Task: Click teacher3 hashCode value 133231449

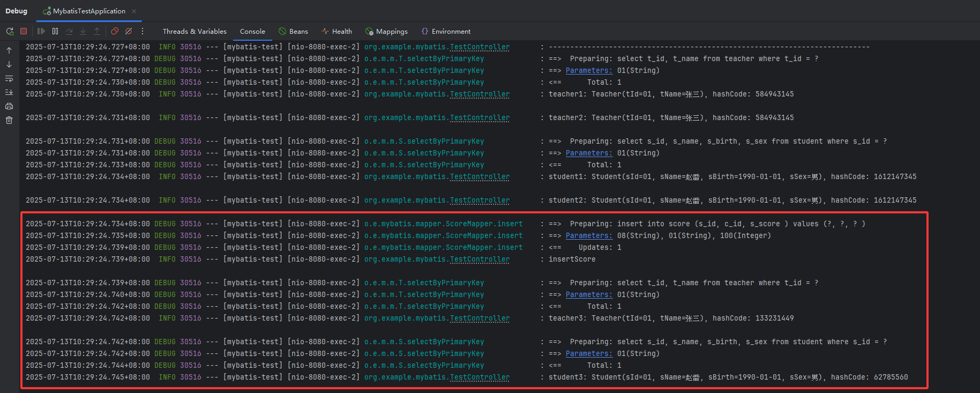Action: coord(775,318)
